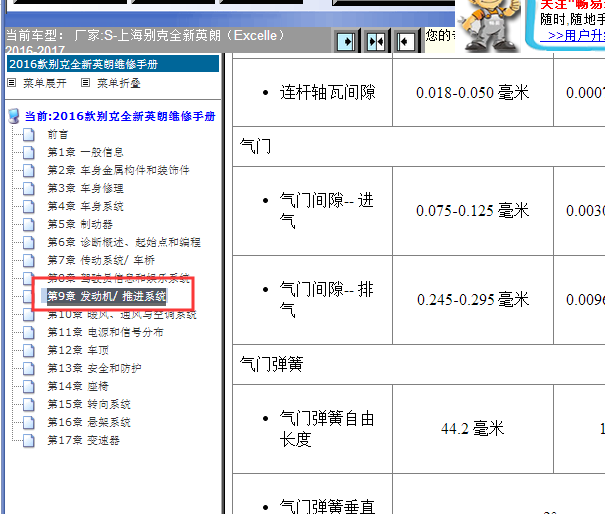
Task: Open 第14章 座椅 chapter
Action: click(78, 386)
